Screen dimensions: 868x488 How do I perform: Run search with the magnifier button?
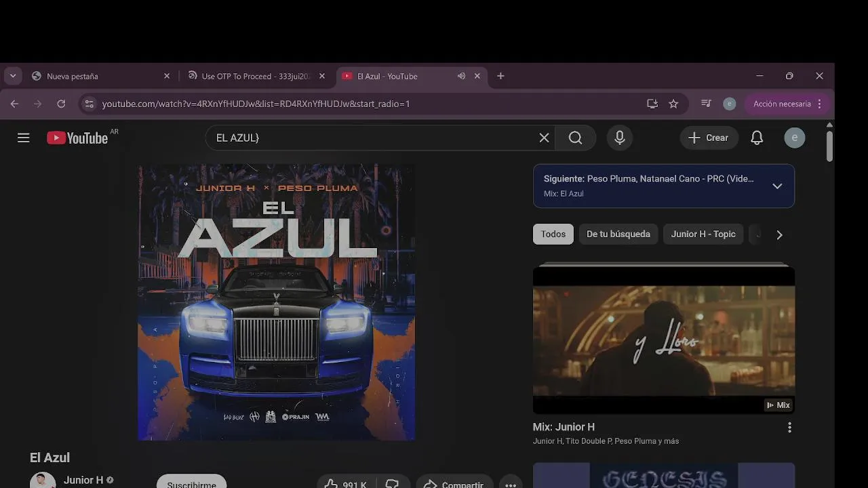tap(576, 138)
